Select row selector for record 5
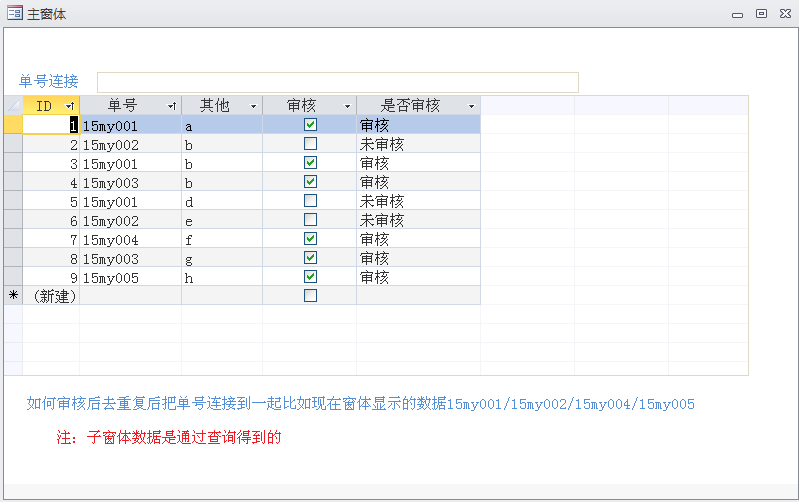Screen dimensions: 799x502 13,201
